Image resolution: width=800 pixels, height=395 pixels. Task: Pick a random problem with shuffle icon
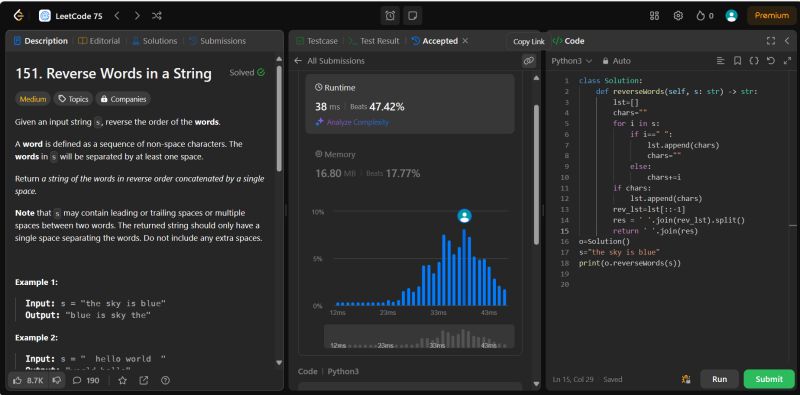[x=157, y=16]
